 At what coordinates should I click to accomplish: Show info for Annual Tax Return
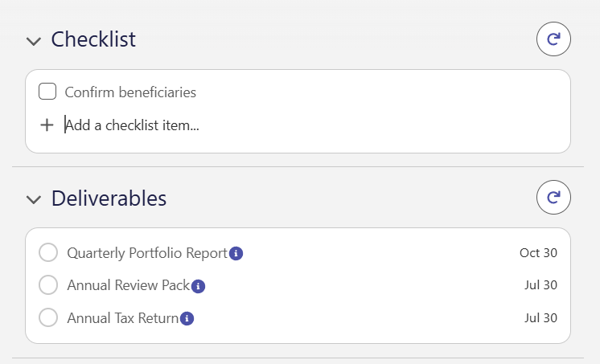pos(187,318)
